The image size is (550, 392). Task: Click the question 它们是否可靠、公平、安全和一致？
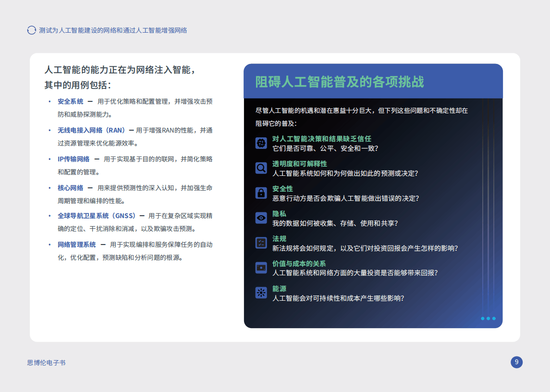click(325, 148)
